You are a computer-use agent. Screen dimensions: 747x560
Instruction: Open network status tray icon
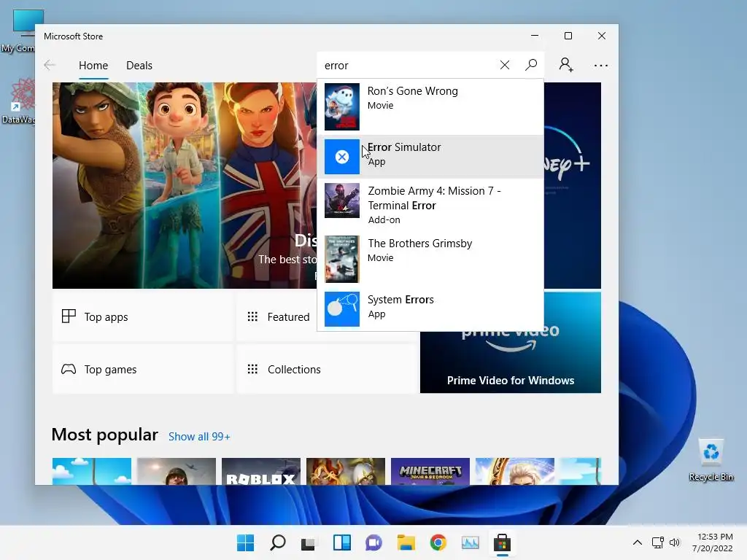click(657, 542)
